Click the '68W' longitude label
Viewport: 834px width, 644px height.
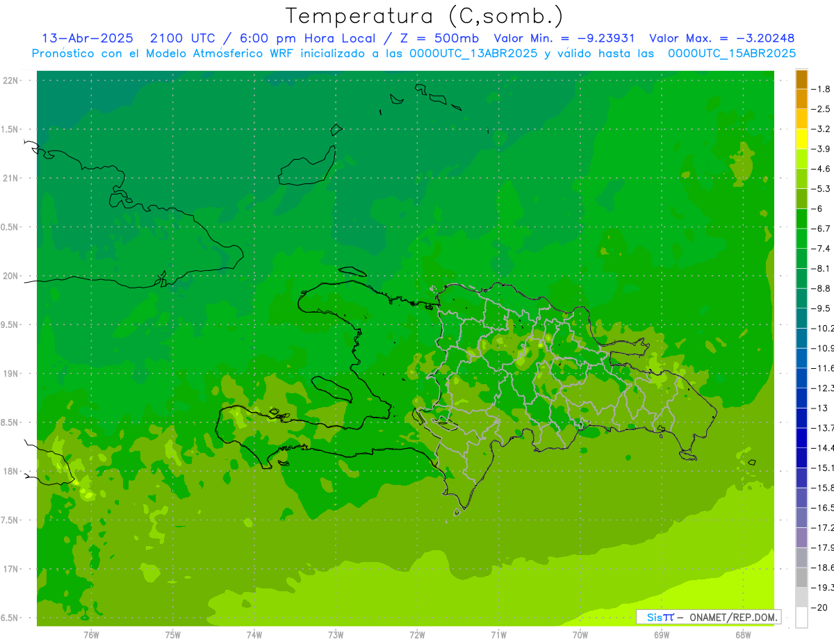[x=743, y=634]
